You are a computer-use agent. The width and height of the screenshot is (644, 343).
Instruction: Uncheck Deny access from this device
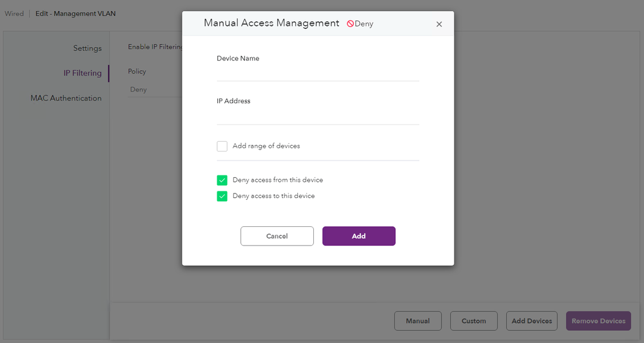coord(222,181)
